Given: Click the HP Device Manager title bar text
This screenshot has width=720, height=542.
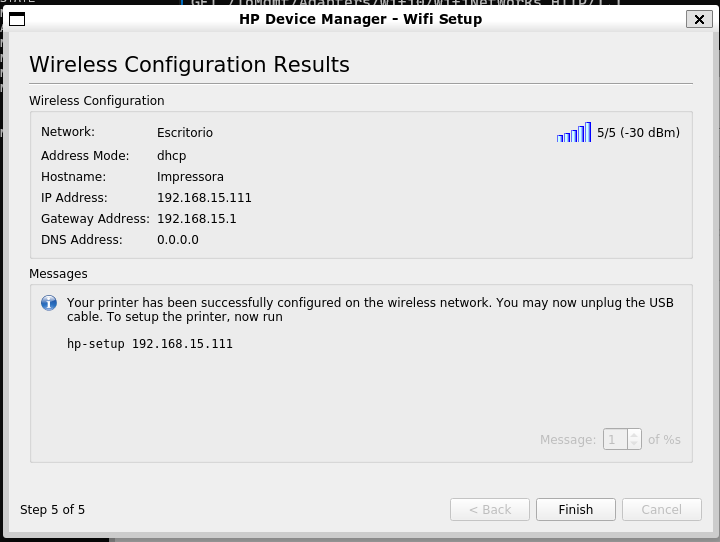Looking at the screenshot, I should [x=360, y=19].
